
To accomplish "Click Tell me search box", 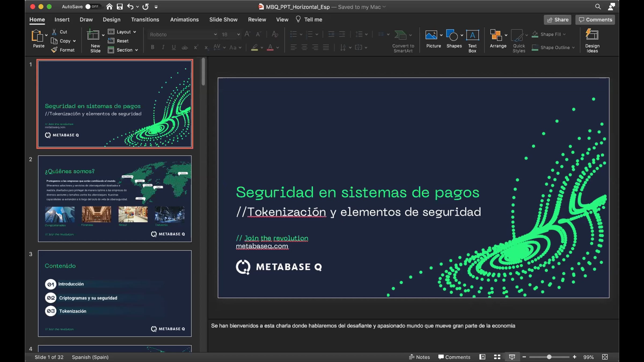I will point(309,20).
